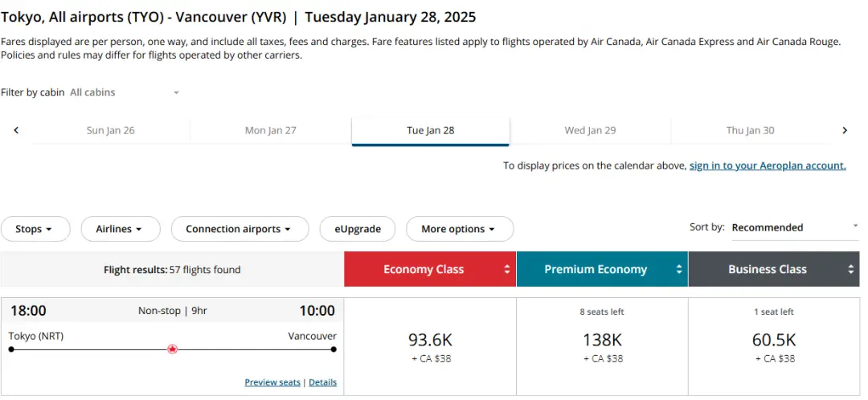Click the previous dates left arrow
This screenshot has height=400, width=868.
16,130
